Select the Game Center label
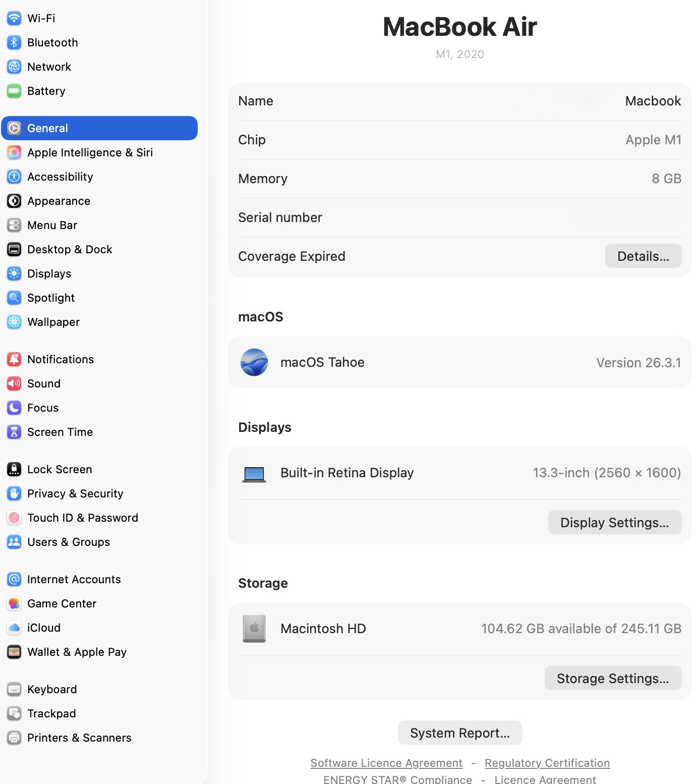699x784 pixels. pos(62,603)
